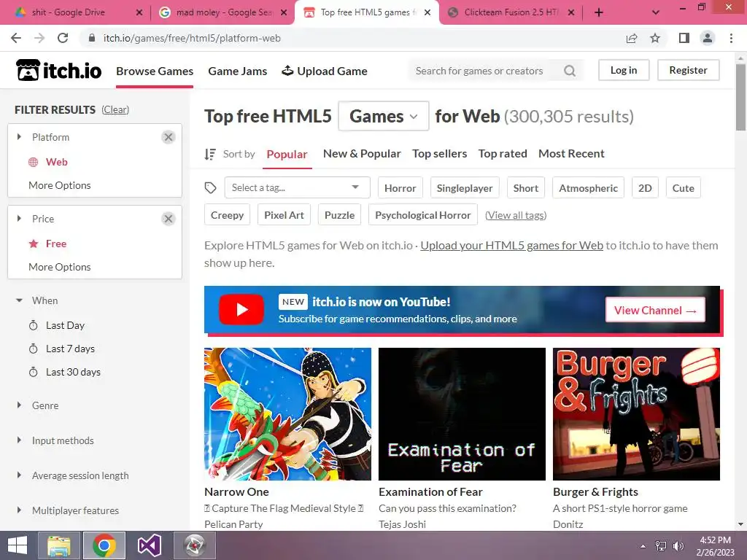The image size is (747, 560).
Task: Open the Chrome profile avatar
Action: (708, 38)
